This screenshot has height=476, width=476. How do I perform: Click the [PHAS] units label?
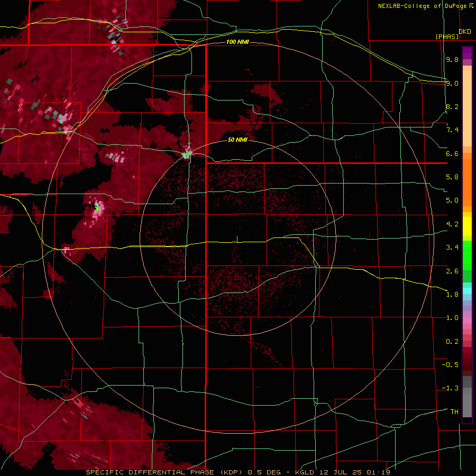(447, 36)
